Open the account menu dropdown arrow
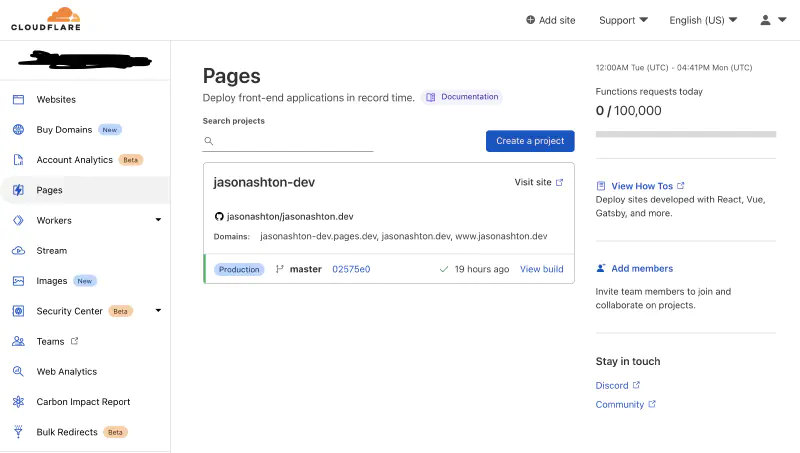 [782, 20]
